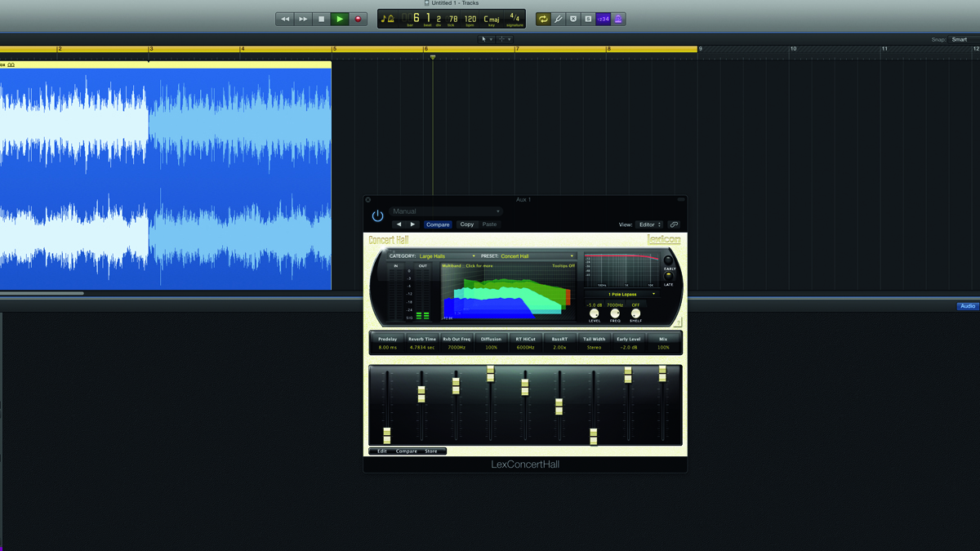The width and height of the screenshot is (980, 551).
Task: Go to next preset with right arrow
Action: tap(413, 224)
